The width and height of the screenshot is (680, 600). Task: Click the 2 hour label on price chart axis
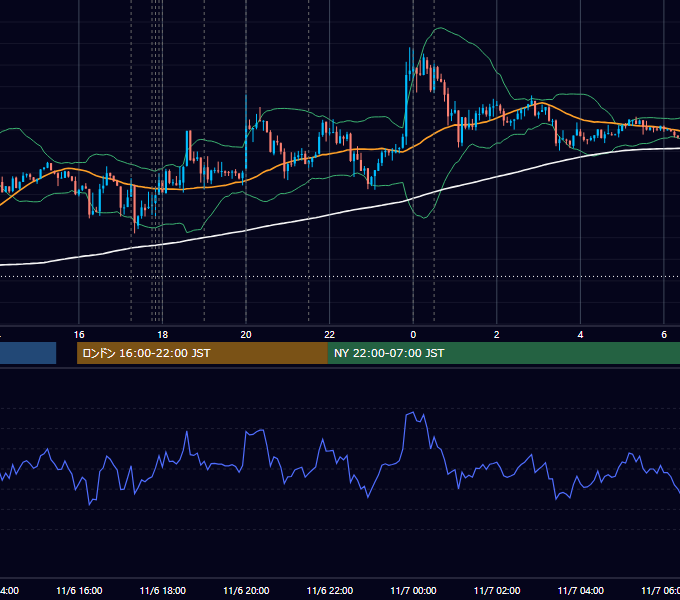pyautogui.click(x=497, y=335)
